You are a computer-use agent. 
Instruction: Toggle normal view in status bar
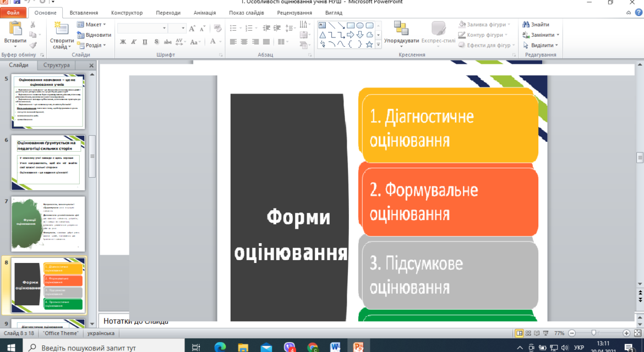click(x=519, y=333)
